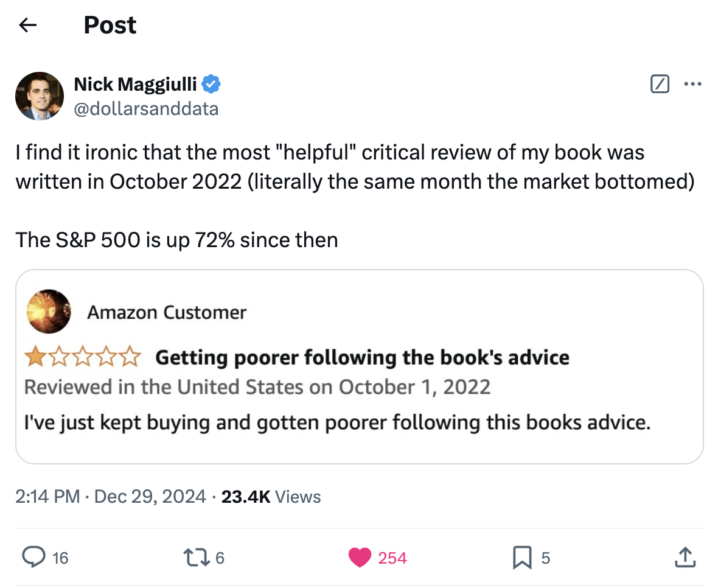Bookmark this post
The image size is (718, 588).
[x=521, y=557]
